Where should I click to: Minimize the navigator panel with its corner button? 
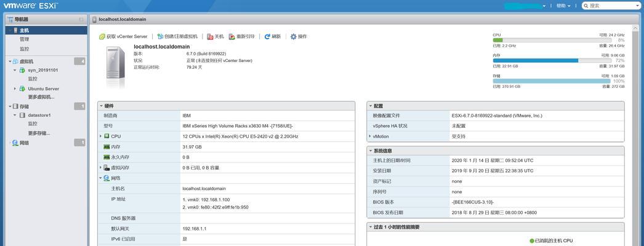pyautogui.click(x=81, y=19)
